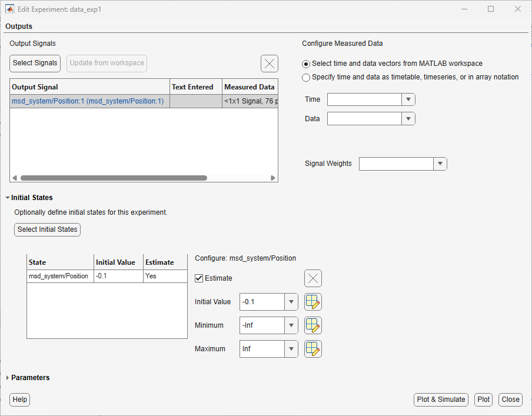The width and height of the screenshot is (532, 416).
Task: Click the output table horizontal scrollbar thumb
Action: 114,178
